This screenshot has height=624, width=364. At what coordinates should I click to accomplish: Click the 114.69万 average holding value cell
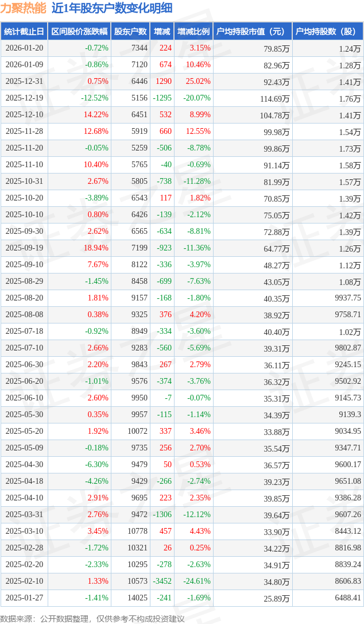[274, 98]
